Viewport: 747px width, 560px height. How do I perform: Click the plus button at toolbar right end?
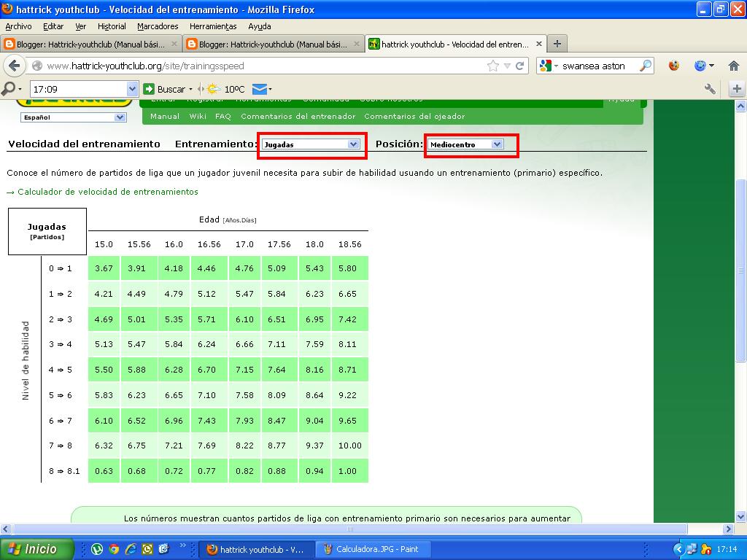[737, 88]
